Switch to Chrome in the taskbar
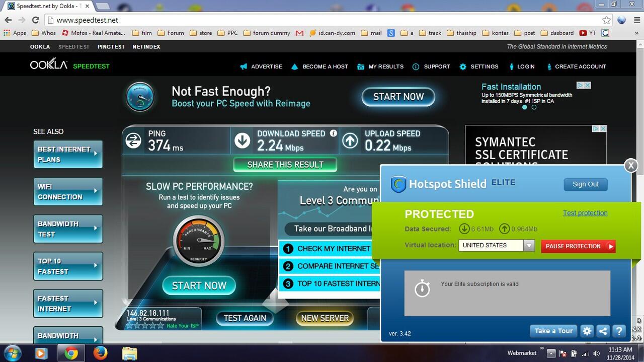This screenshot has width=644, height=362. (71, 353)
